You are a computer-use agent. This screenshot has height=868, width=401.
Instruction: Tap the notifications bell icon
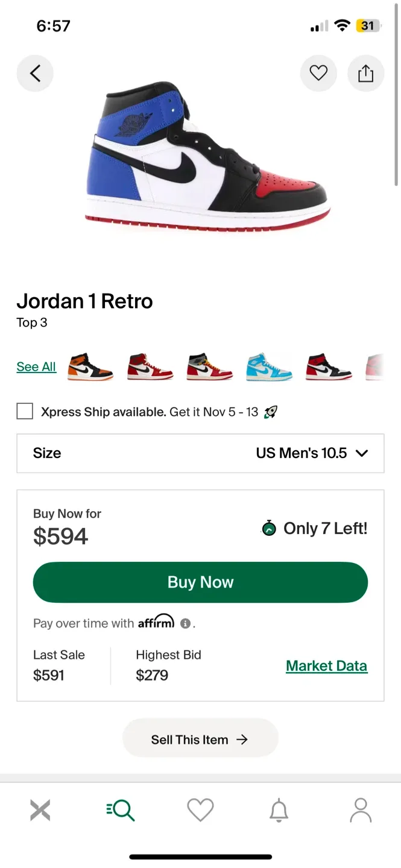tap(278, 810)
